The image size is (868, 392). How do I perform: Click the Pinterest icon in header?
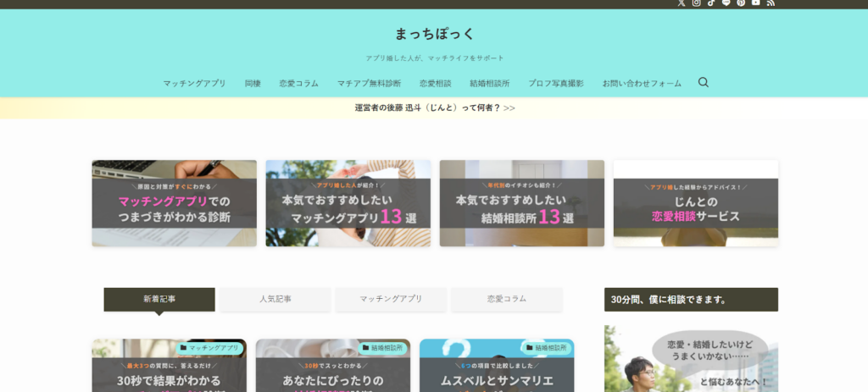pos(741,3)
